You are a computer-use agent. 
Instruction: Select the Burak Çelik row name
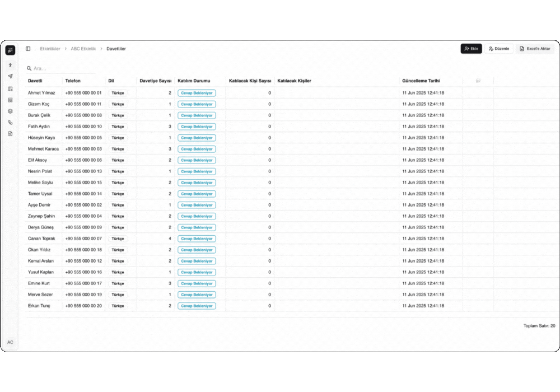[x=39, y=115]
